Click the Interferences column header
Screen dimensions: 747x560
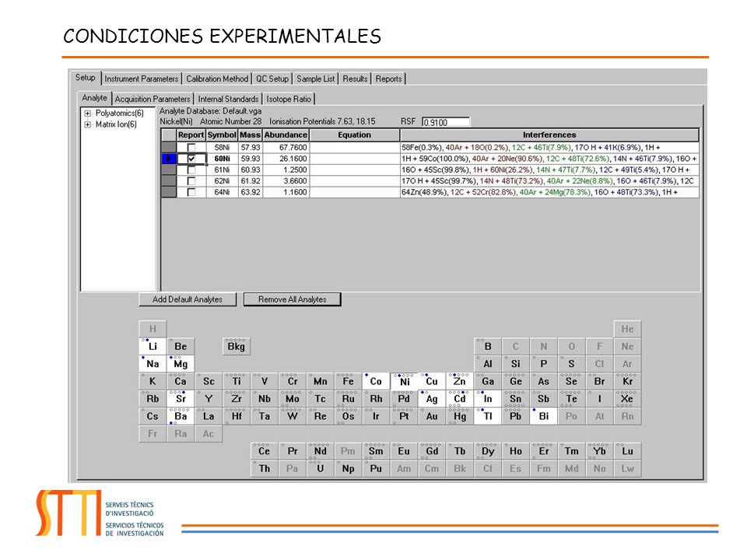point(549,135)
